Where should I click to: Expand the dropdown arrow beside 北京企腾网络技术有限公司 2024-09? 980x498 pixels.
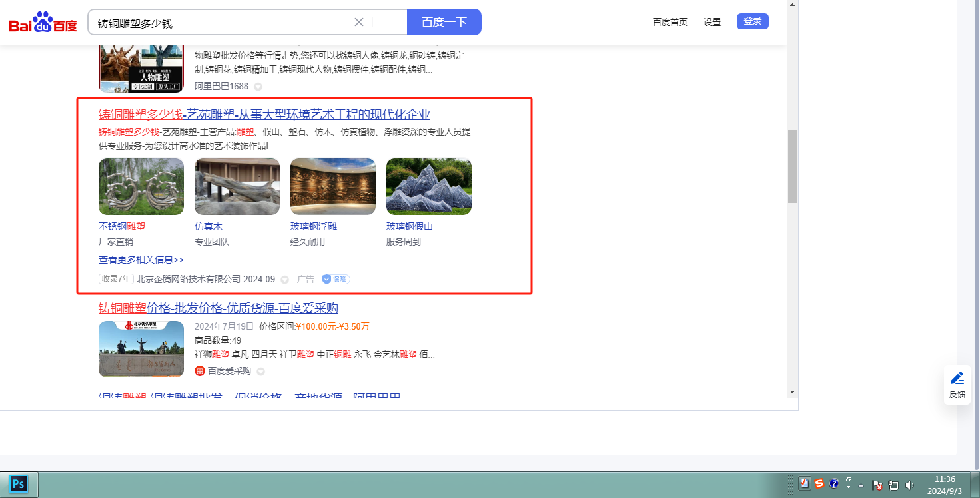point(285,280)
